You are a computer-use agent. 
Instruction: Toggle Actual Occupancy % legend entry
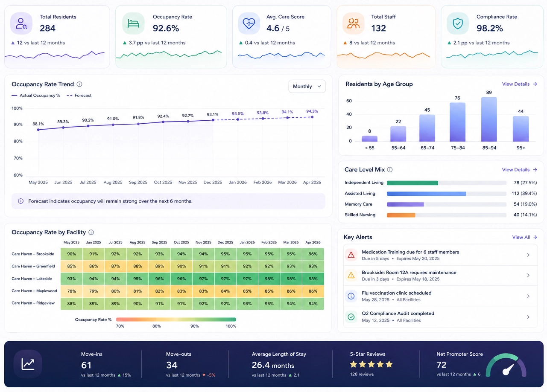tap(36, 96)
